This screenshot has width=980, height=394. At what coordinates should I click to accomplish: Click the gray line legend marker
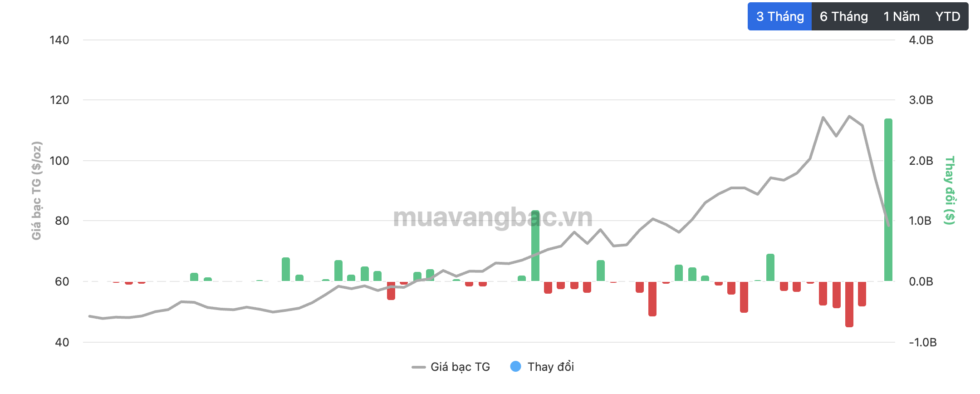tap(418, 367)
